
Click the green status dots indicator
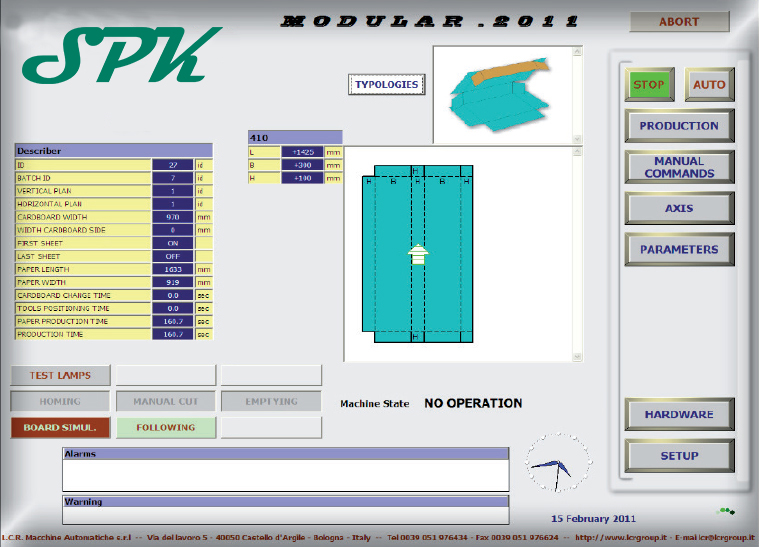(x=726, y=510)
